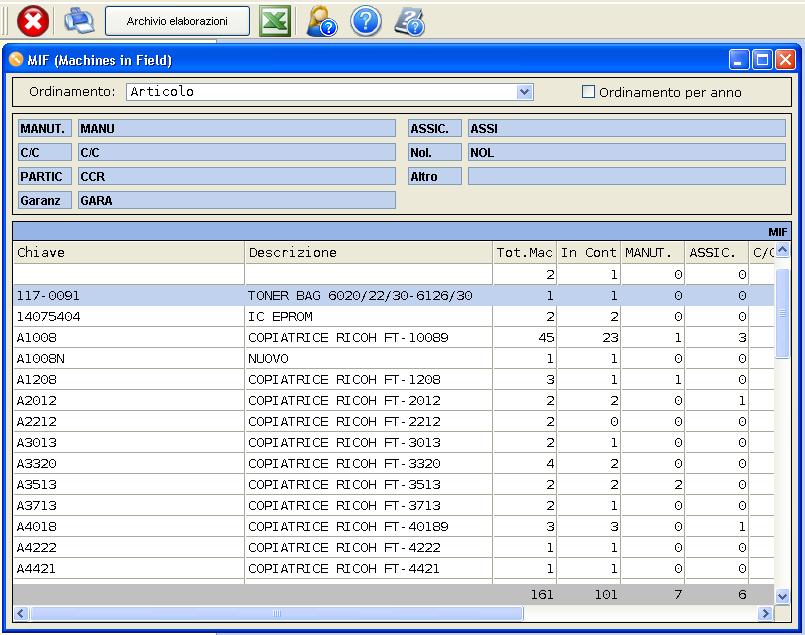Click the scroll left arrow

tap(21, 613)
